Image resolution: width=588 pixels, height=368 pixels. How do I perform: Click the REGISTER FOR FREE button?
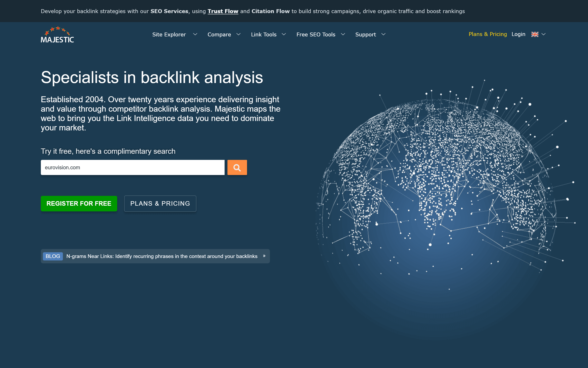79,203
